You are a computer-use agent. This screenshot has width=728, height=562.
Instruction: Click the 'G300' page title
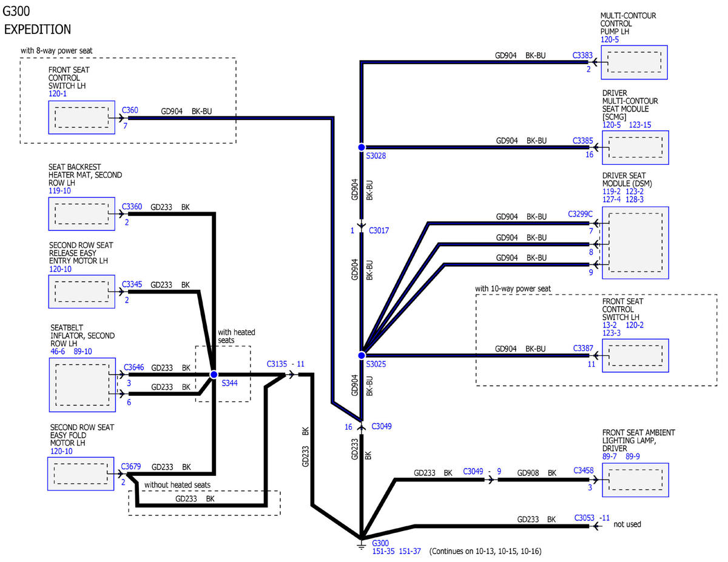16,10
